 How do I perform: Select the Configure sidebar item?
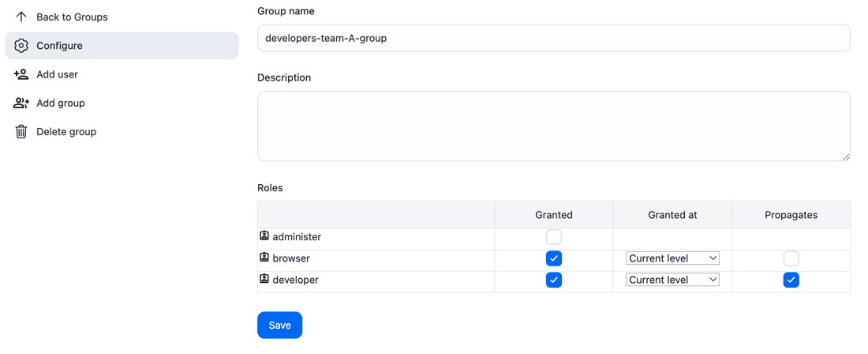[122, 45]
